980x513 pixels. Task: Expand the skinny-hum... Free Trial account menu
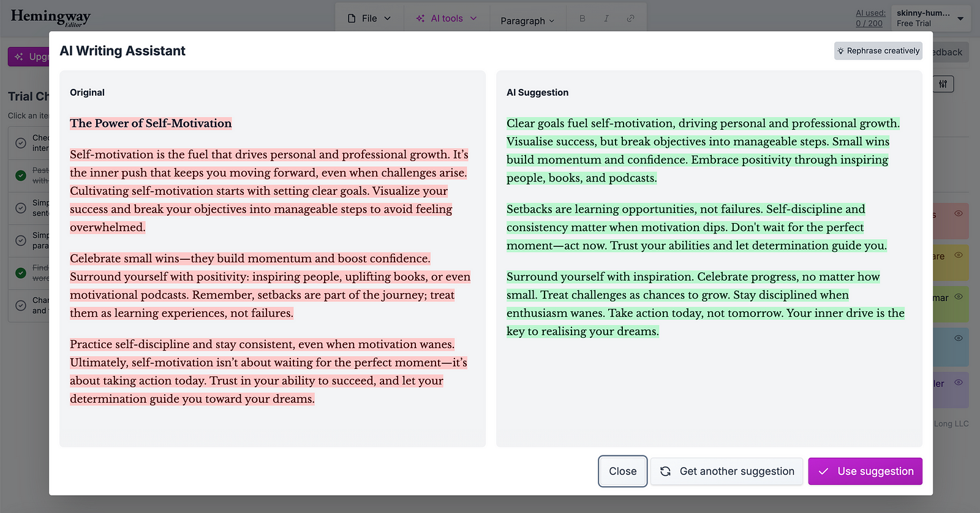(x=930, y=18)
